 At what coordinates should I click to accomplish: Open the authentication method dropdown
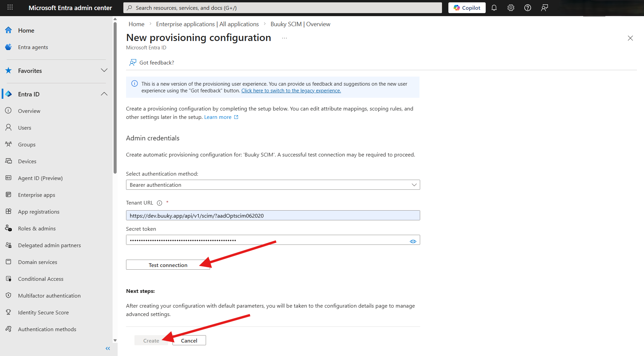click(414, 184)
